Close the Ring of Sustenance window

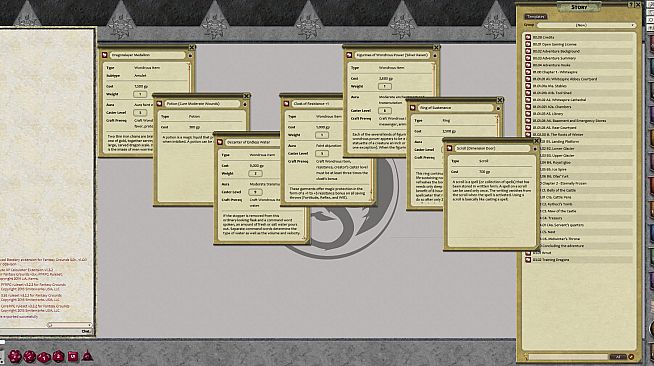pyautogui.click(x=500, y=100)
